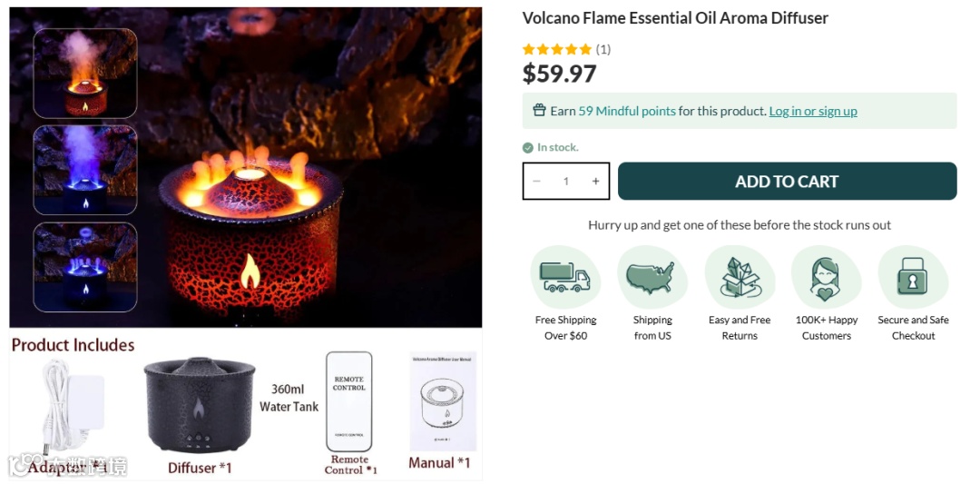The height and width of the screenshot is (484, 980).
Task: Select the orange flame diffuser thumbnail
Action: point(85,74)
